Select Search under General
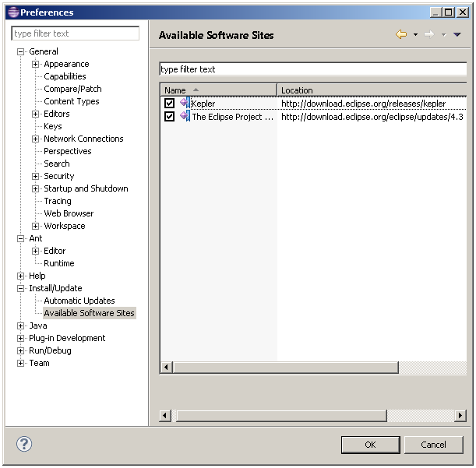Image resolution: width=476 pixels, height=468 pixels. coord(57,164)
